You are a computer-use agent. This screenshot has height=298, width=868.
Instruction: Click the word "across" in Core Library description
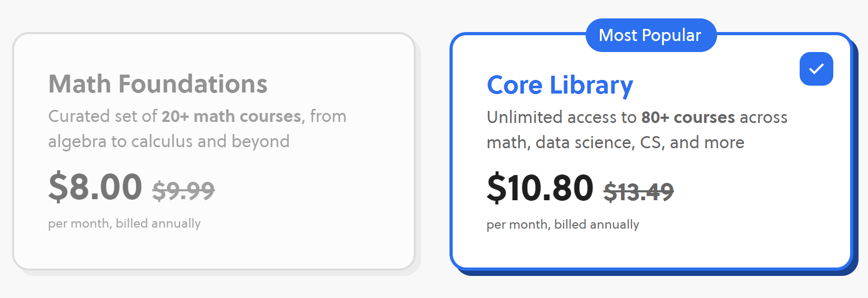[x=763, y=117]
